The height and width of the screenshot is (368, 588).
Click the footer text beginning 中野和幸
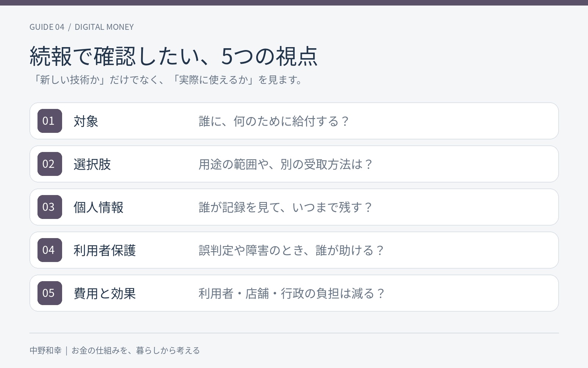coord(115,350)
